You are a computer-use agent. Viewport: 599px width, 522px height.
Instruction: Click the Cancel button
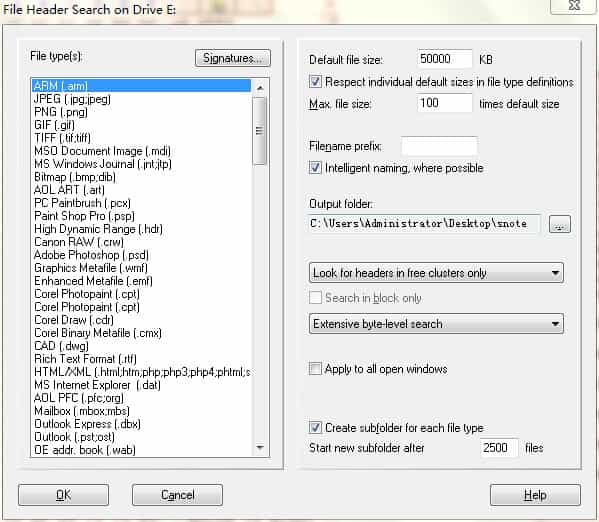(177, 495)
